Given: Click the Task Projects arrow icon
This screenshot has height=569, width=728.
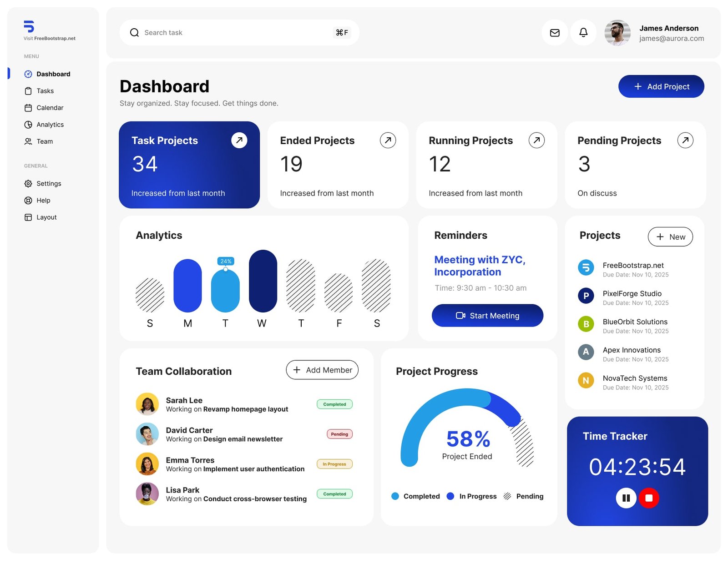Looking at the screenshot, I should click(239, 141).
